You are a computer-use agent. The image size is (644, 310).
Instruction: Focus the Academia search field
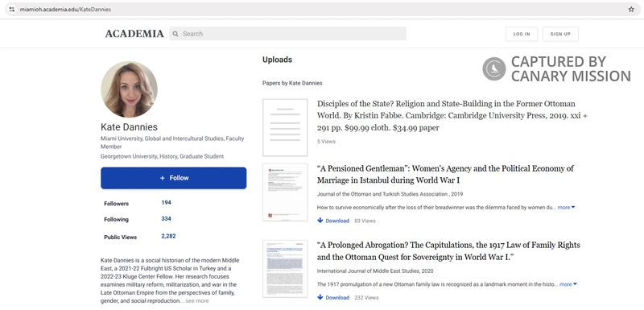(x=288, y=34)
